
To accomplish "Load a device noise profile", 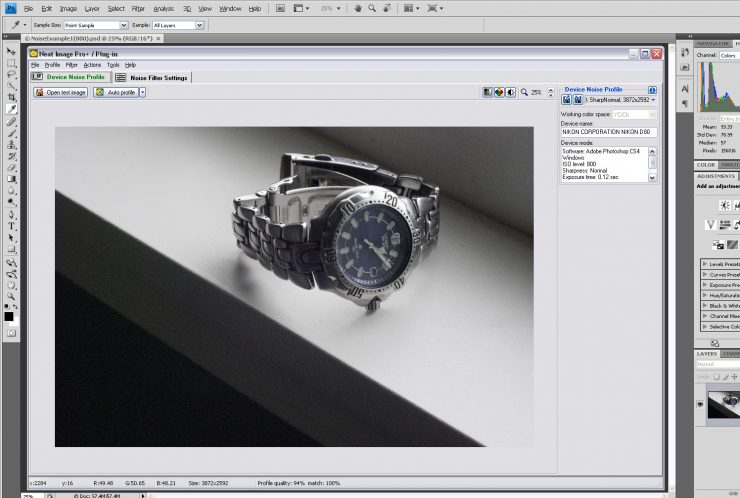I will tap(566, 100).
